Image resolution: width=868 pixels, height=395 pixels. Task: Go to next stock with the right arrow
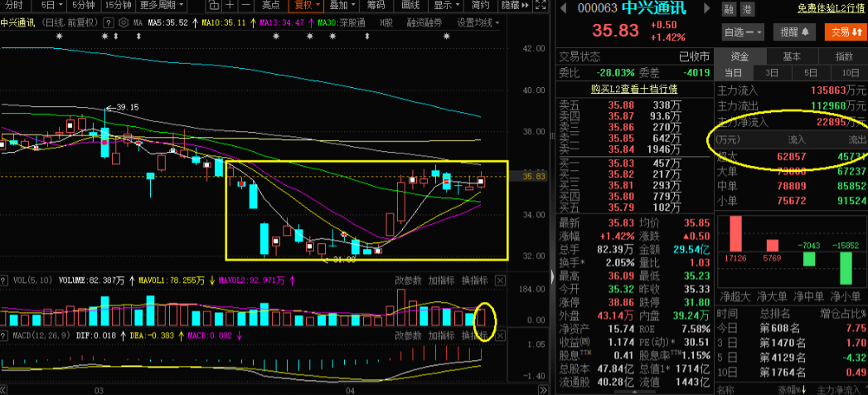(707, 9)
